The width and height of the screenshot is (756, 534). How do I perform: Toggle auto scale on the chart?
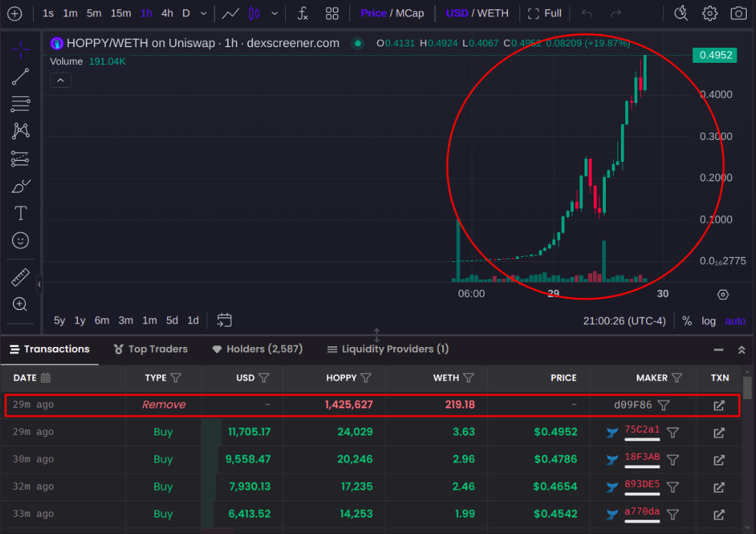735,321
